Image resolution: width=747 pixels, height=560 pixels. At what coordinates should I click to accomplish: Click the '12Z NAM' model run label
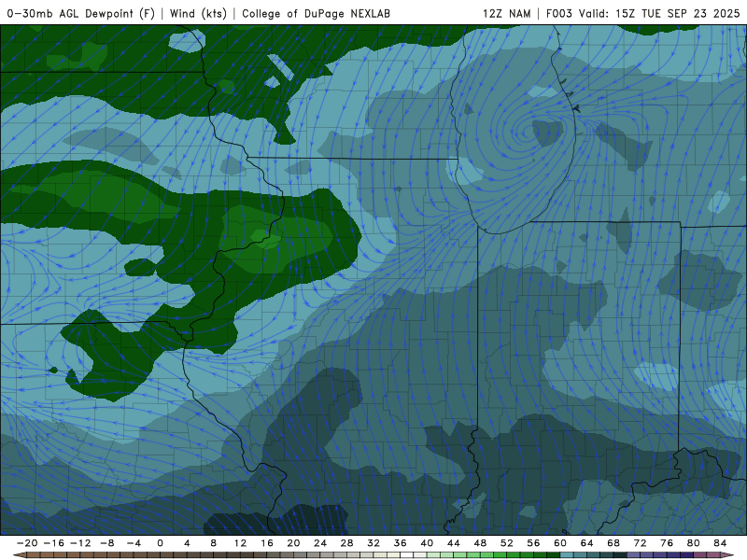(x=506, y=13)
